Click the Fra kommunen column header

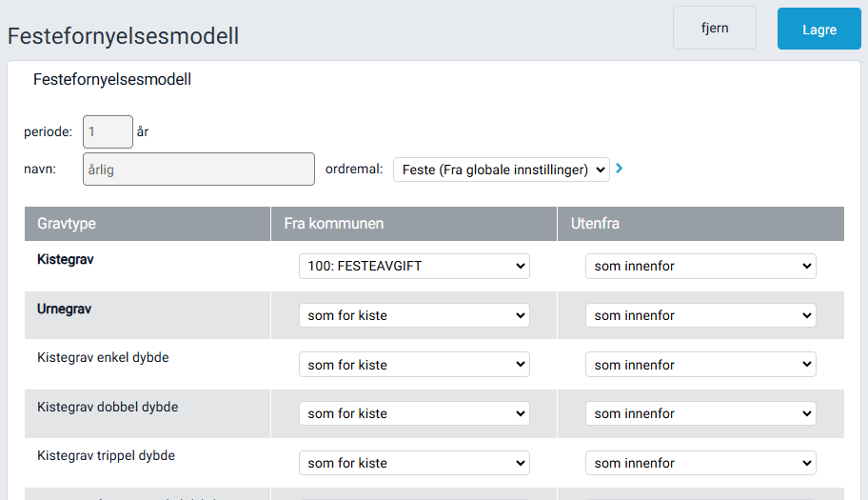[334, 224]
